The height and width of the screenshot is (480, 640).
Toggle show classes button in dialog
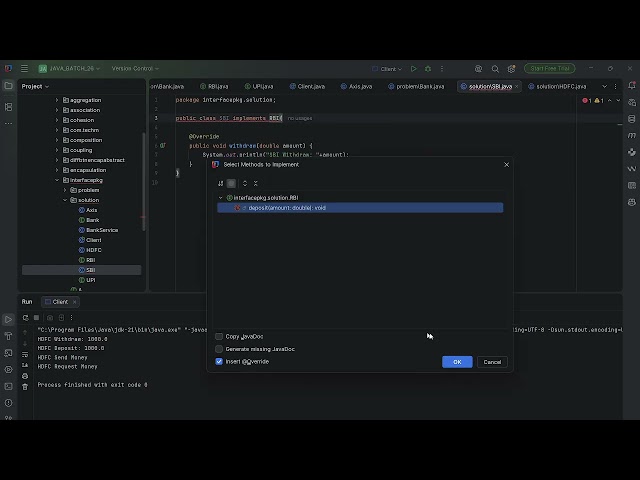point(231,184)
